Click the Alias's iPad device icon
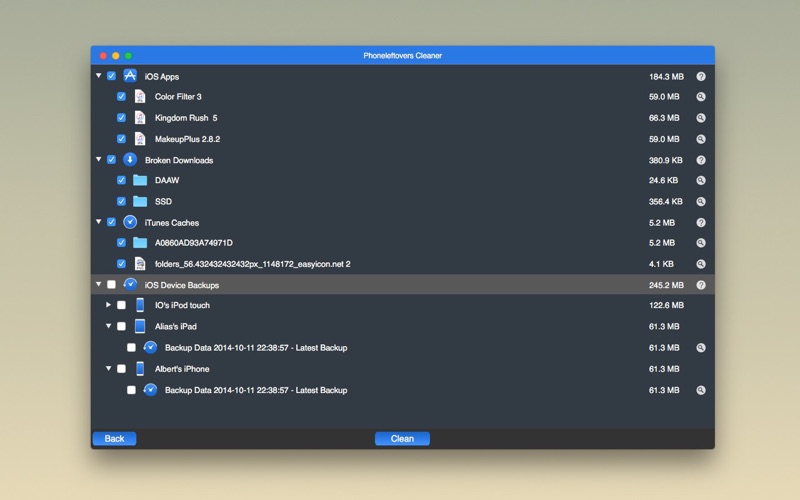 (140, 327)
